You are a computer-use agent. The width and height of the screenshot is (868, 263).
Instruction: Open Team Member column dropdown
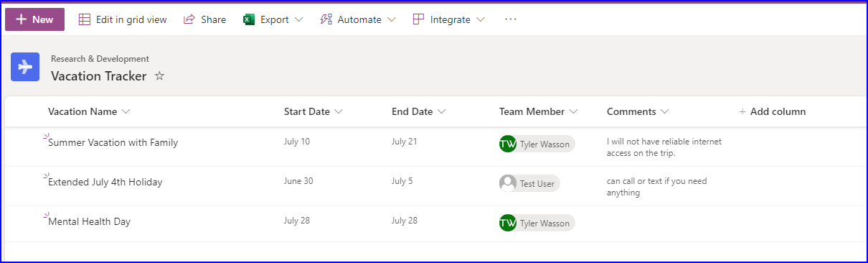point(574,111)
